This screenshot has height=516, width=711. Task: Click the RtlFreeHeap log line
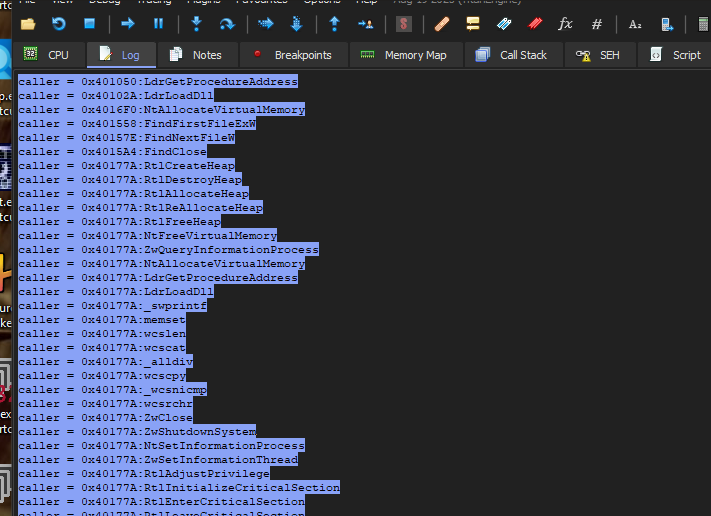click(120, 222)
